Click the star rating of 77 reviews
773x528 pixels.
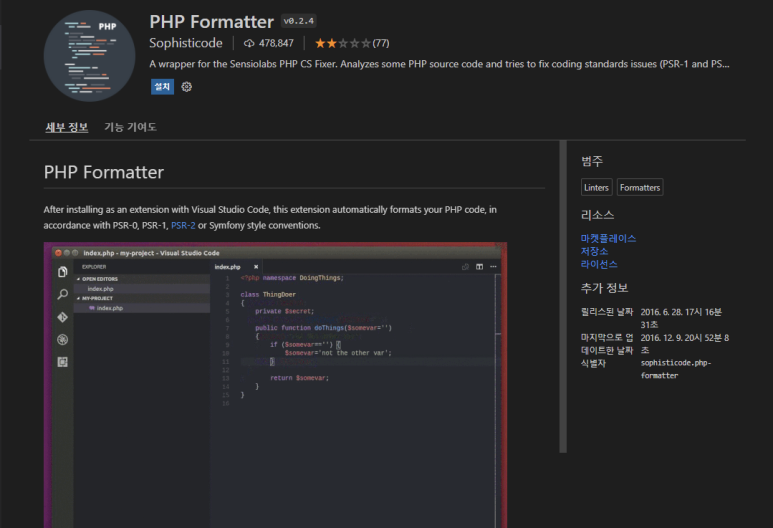pyautogui.click(x=352, y=43)
